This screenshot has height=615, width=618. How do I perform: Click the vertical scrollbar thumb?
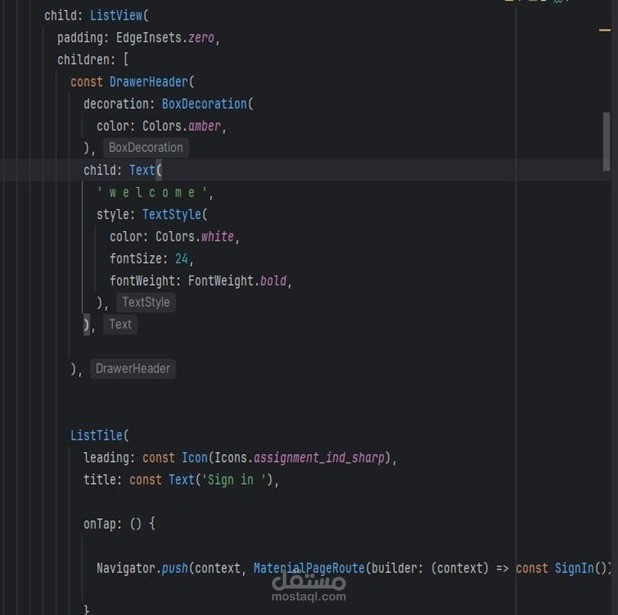click(606, 142)
